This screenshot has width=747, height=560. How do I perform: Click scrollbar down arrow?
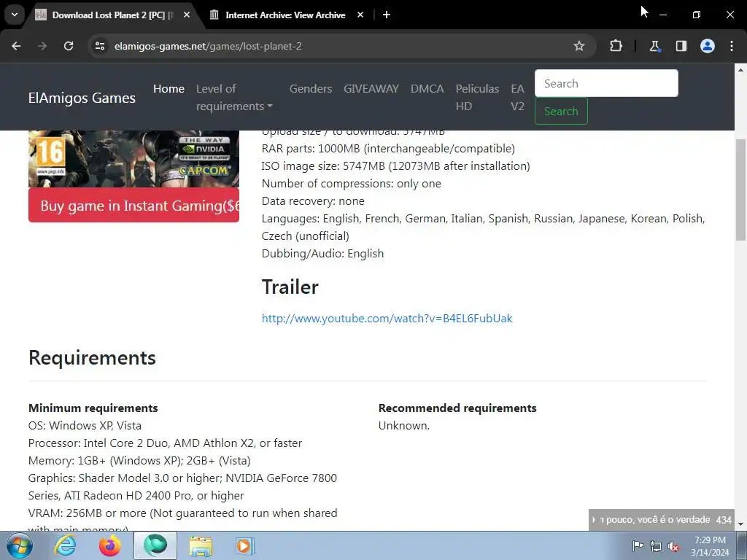(x=741, y=524)
